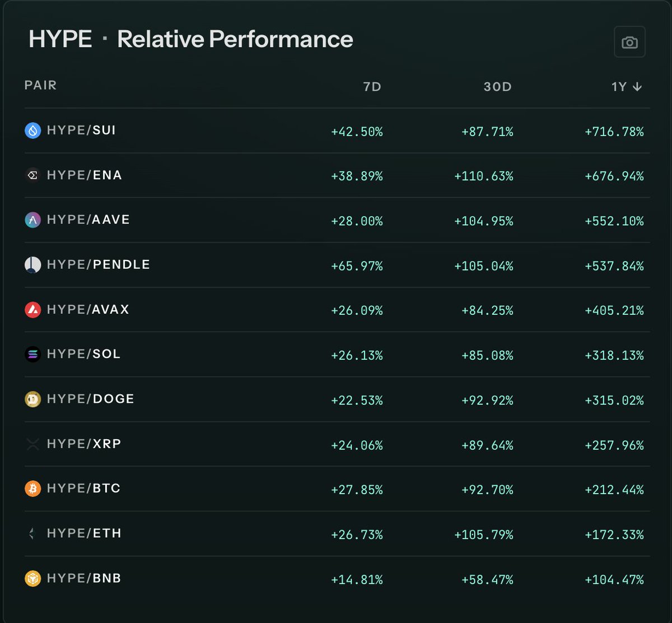Click the DOGE coin icon
672x623 pixels.
tap(33, 399)
